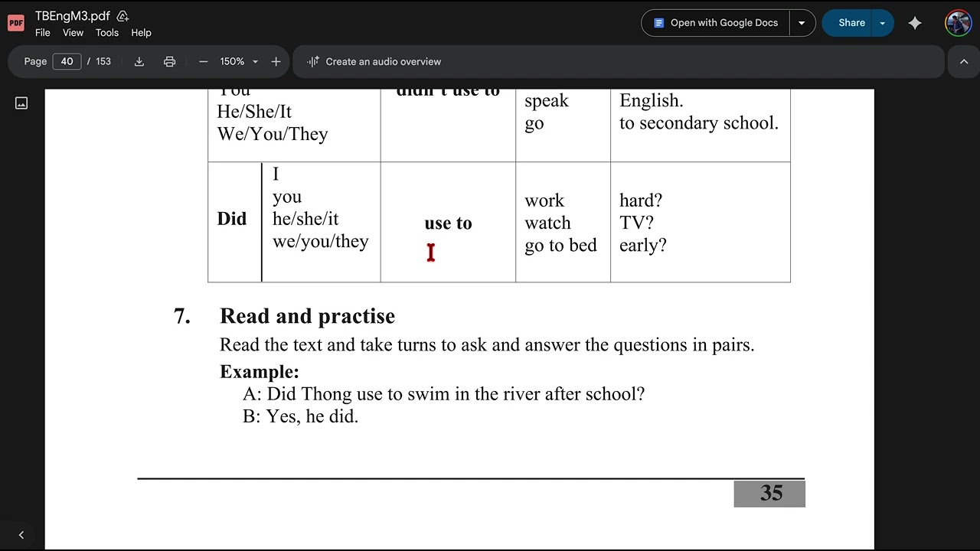Screen dimensions: 980x551
Task: Click the "go to bed" table text
Action: 560,246
